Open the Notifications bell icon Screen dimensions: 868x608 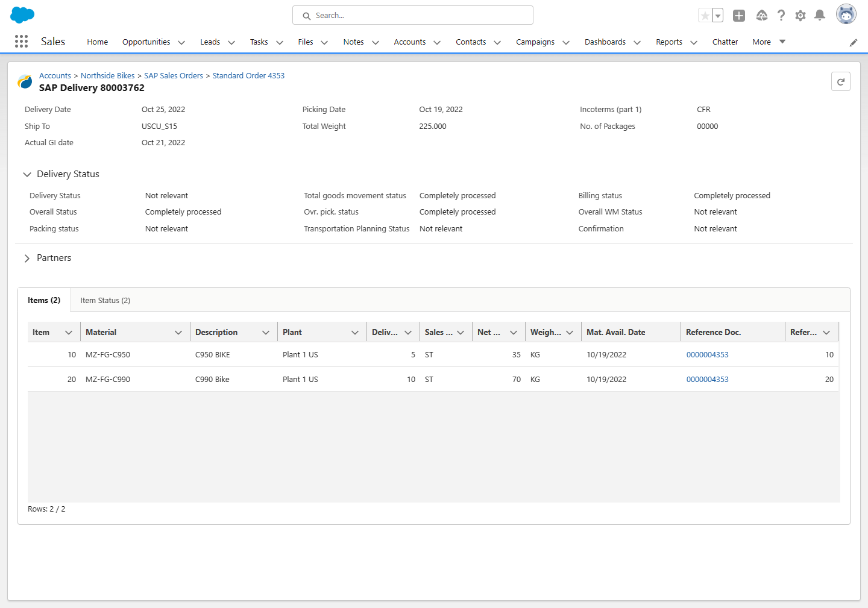820,16
